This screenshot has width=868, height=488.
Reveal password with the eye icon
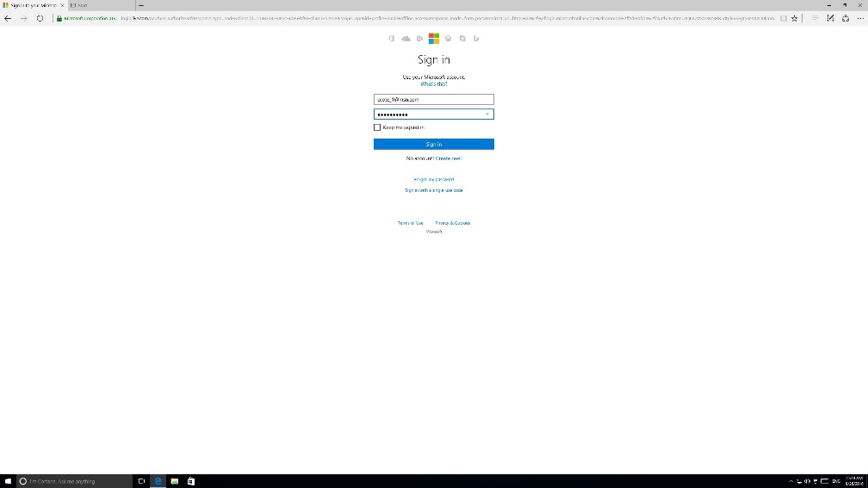click(x=487, y=114)
